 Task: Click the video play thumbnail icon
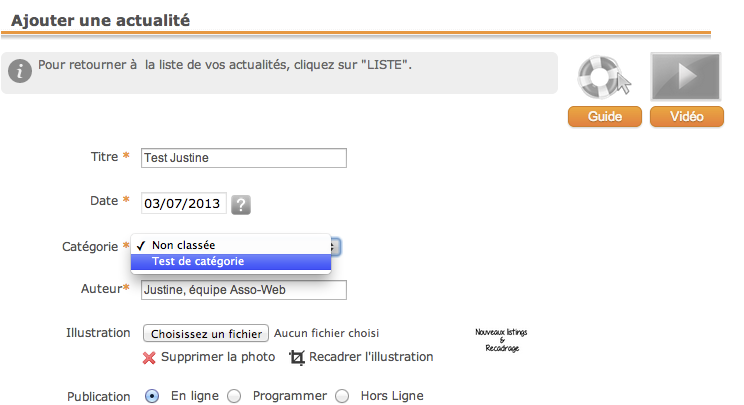(x=686, y=76)
